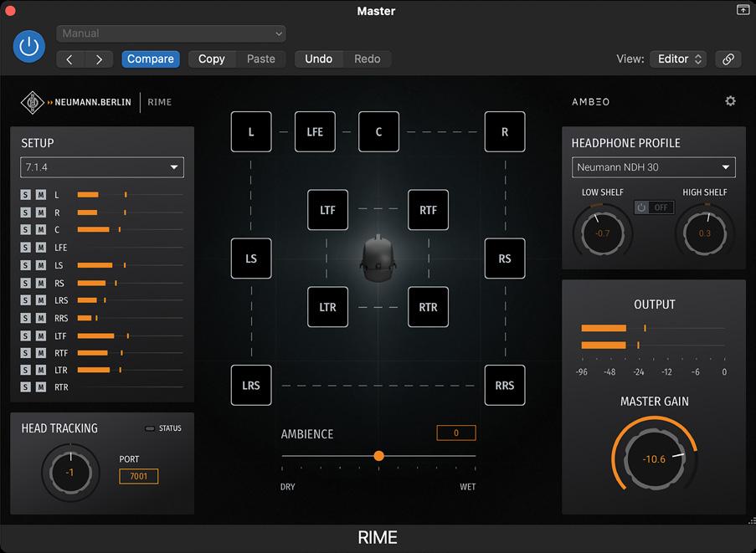756x553 pixels.
Task: Mute the LRS channel
Action: [x=41, y=300]
